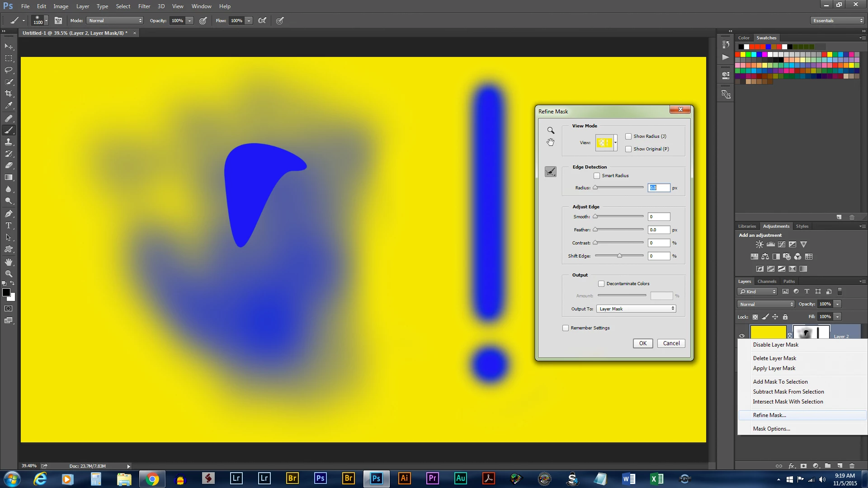Viewport: 868px width, 488px height.
Task: Select the Eyedropper tool
Action: 9,105
